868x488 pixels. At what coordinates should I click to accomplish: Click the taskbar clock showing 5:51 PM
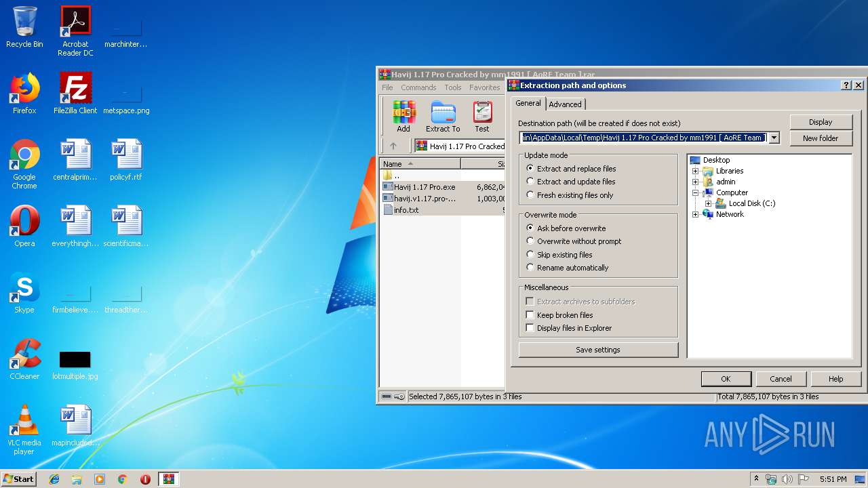tap(833, 479)
